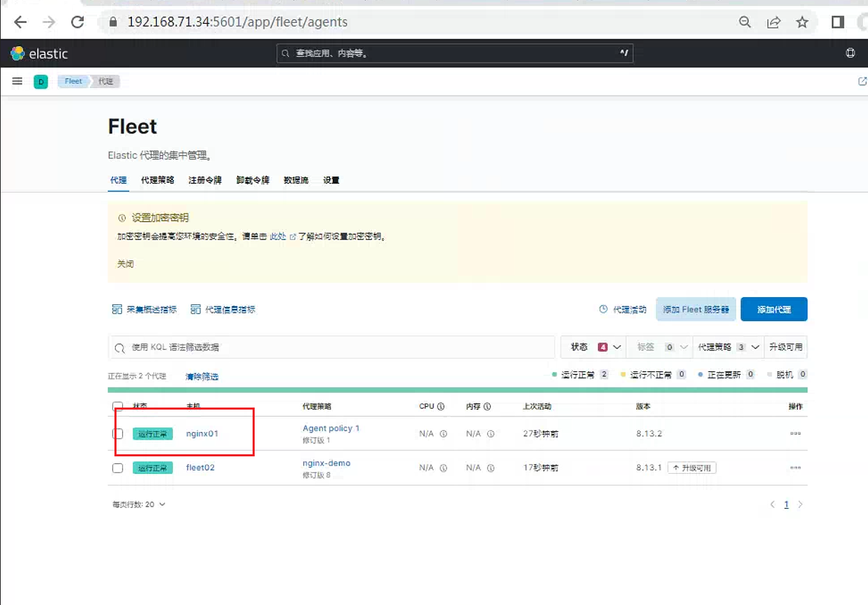Tick the checkbox for the nginx01 agent
The image size is (868, 605).
(x=118, y=433)
